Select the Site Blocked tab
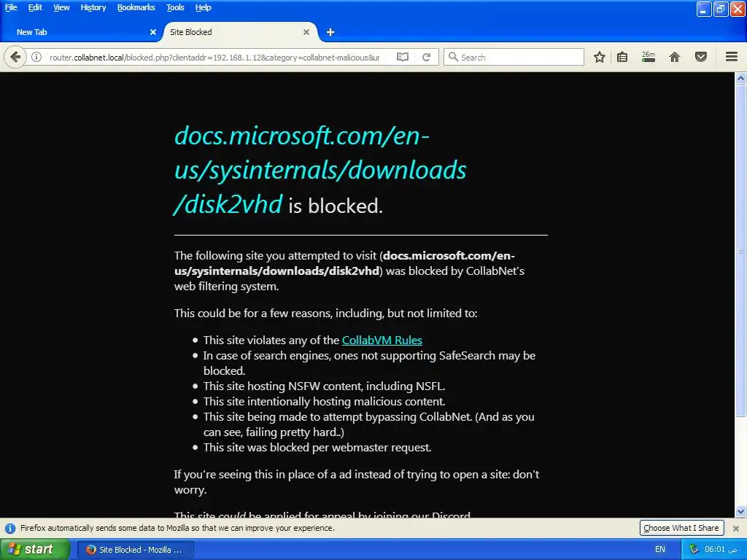Viewport: 747px width, 560px height. pyautogui.click(x=240, y=32)
